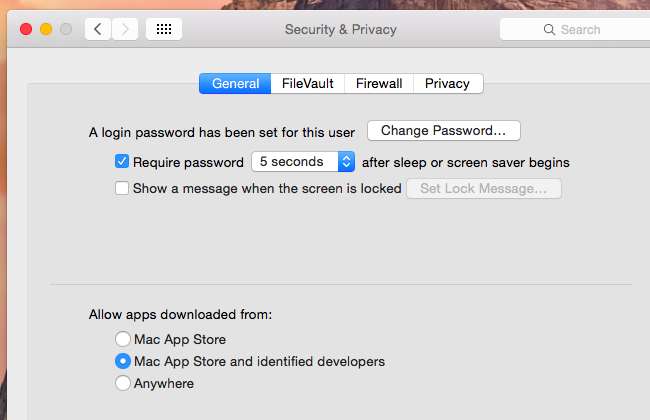Minimize the window with yellow button

[46, 30]
